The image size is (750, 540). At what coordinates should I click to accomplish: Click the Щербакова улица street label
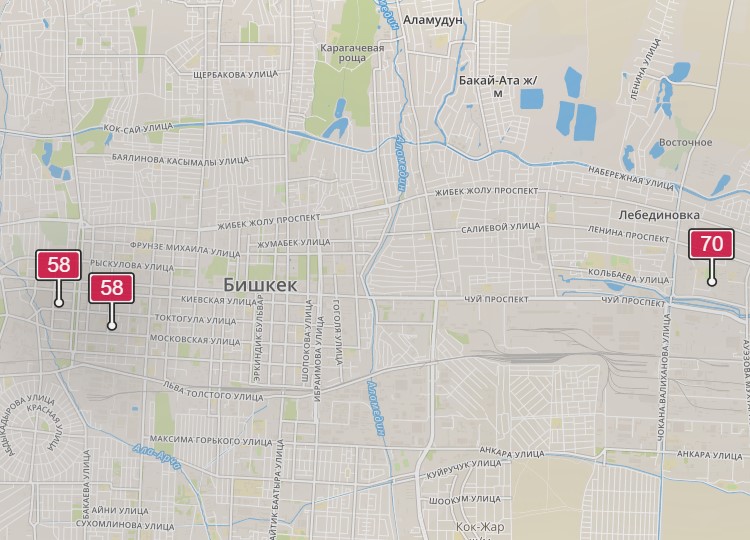pos(235,75)
